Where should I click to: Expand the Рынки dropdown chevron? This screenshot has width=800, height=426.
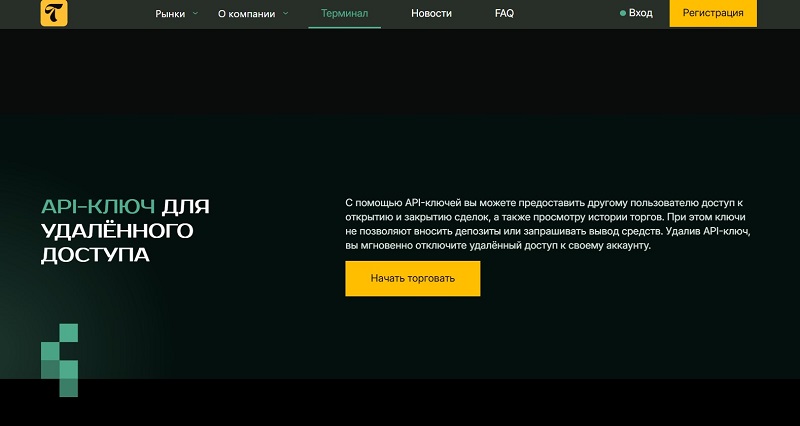point(195,13)
